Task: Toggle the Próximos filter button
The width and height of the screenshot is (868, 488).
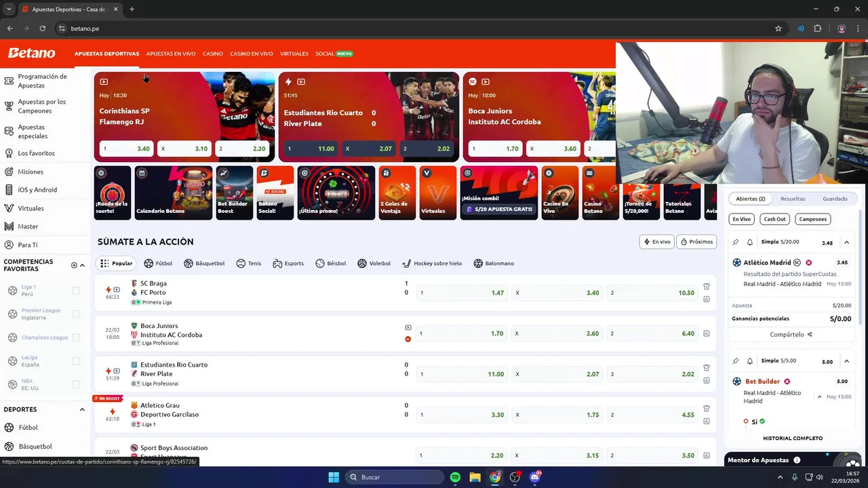Action: point(696,241)
